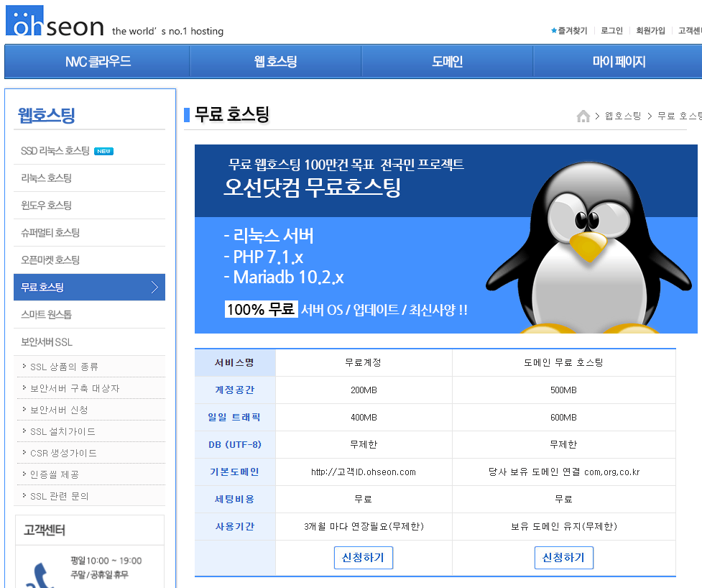This screenshot has width=702, height=588.
Task: Click the 오선닷컴 무료호스팅 banner headline
Action: tap(312, 187)
